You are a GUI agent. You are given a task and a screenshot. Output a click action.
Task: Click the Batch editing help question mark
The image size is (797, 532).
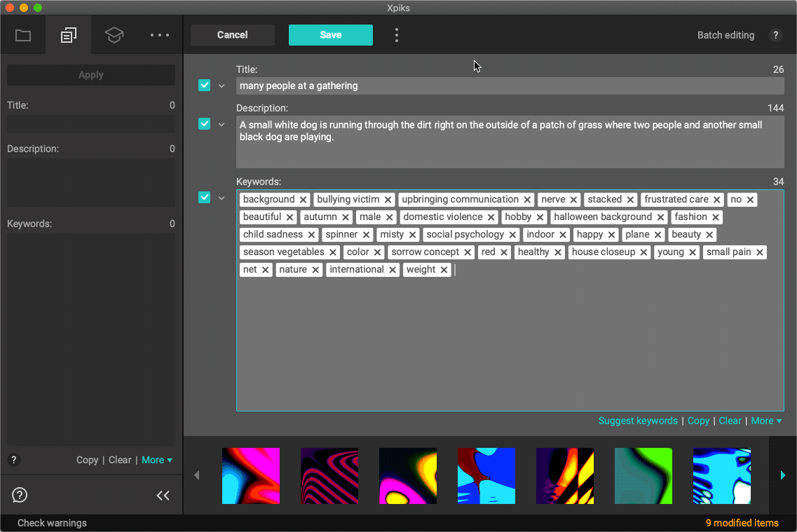775,35
